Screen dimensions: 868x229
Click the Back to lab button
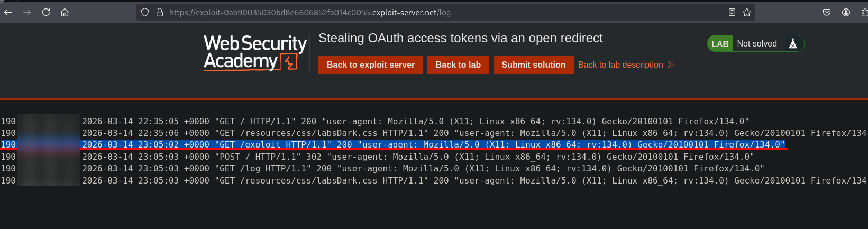(x=458, y=65)
